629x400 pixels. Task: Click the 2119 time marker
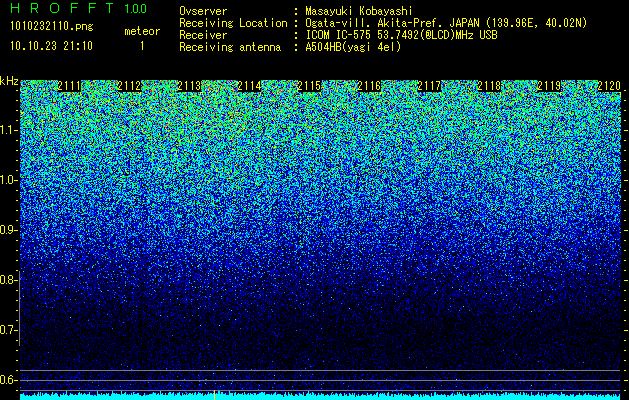point(549,86)
